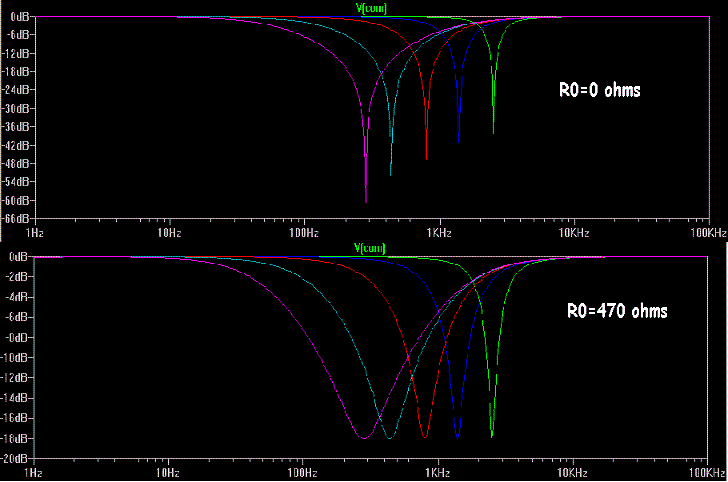728x482 pixels.
Task: Click green curve's notch tip in top pane
Action: (x=493, y=133)
